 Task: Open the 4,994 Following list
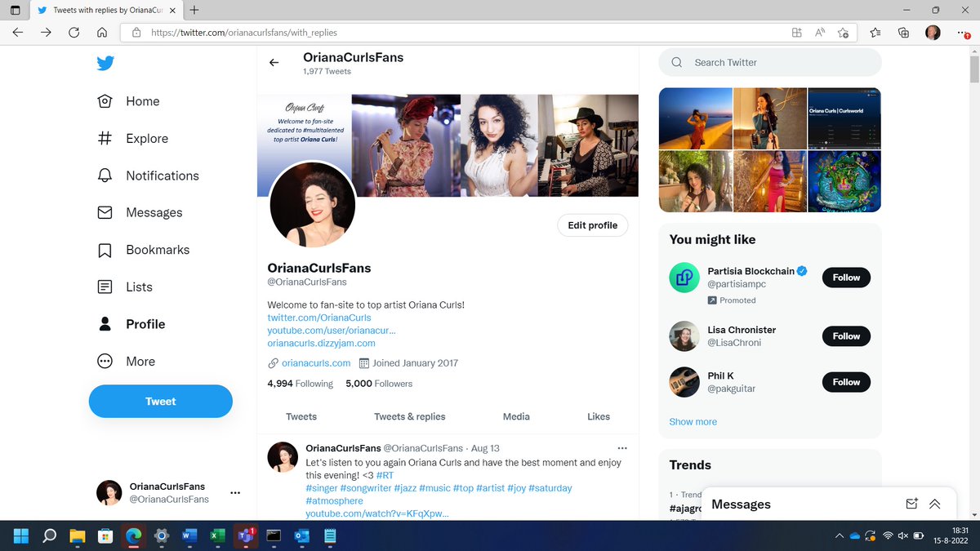click(x=301, y=384)
